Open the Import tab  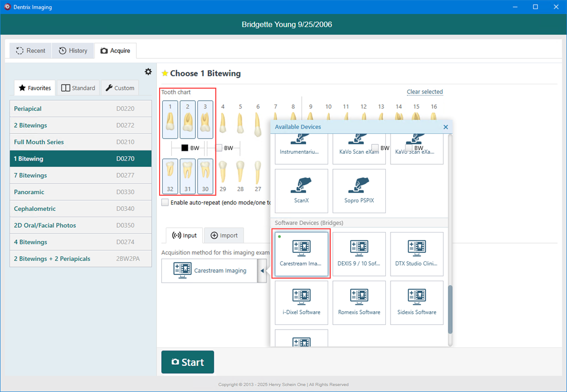click(x=224, y=236)
